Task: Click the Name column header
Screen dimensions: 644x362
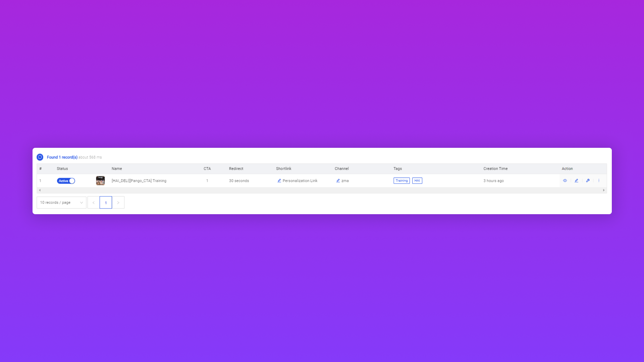Action: [x=117, y=169]
